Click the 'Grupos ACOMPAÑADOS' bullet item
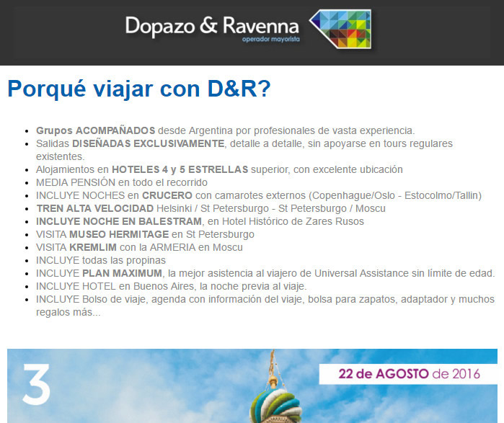Screen dimensions: 504x423 point(95,130)
